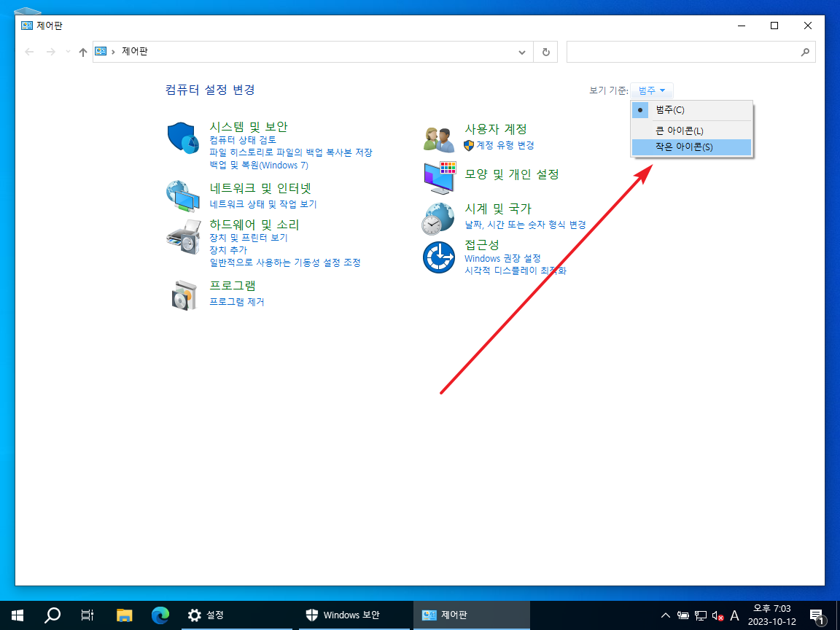
Task: Open 장치 및 프린터 보기 link
Action: tap(249, 237)
